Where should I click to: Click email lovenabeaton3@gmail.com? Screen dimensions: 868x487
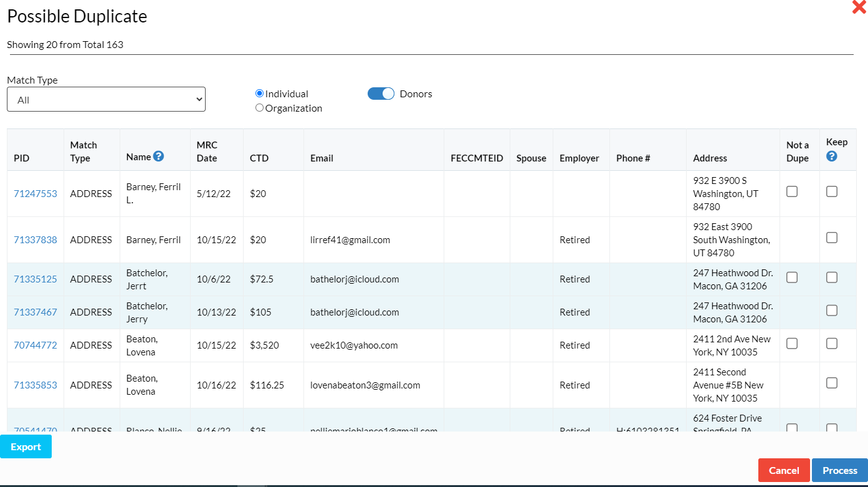coord(365,385)
